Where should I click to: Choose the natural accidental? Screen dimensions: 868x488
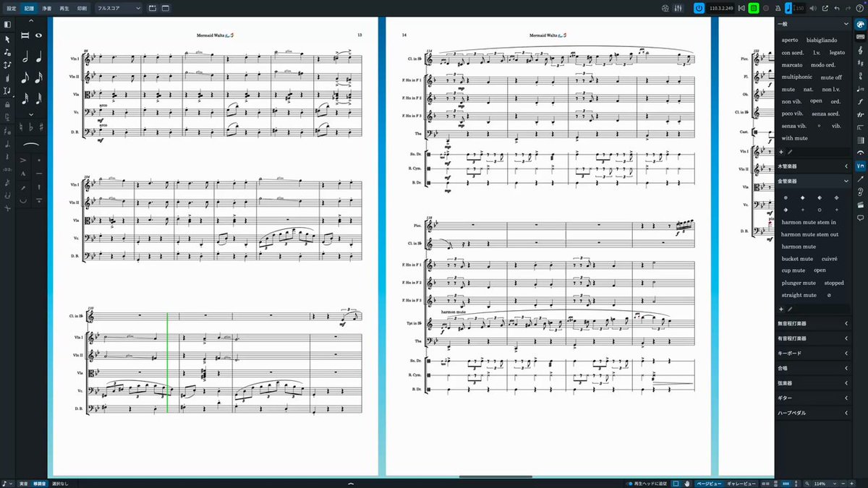coord(22,127)
